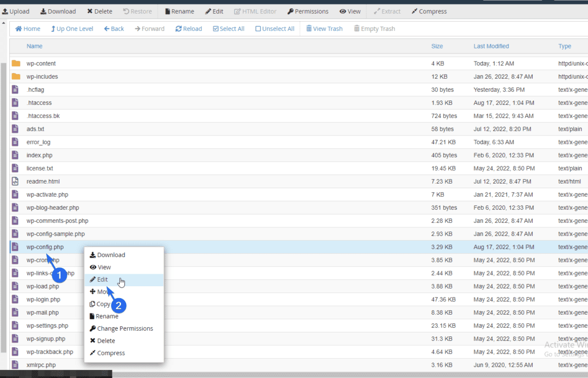The height and width of the screenshot is (378, 588).
Task: Select the wp-mail.php file name
Action: 42,312
